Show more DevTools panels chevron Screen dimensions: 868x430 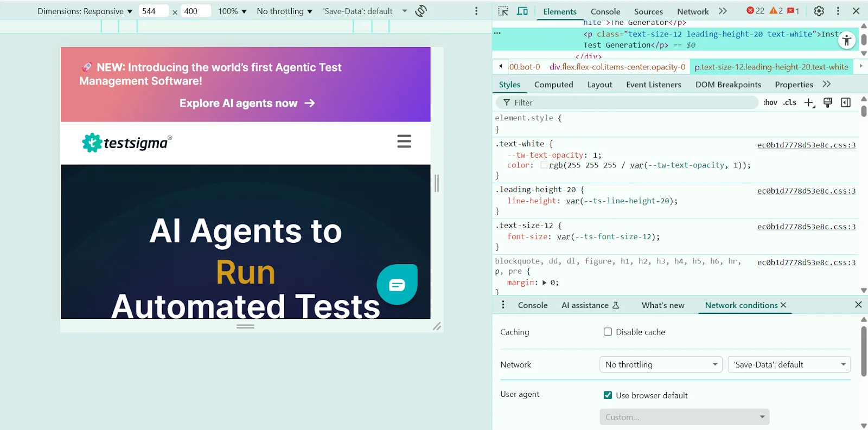click(x=723, y=11)
